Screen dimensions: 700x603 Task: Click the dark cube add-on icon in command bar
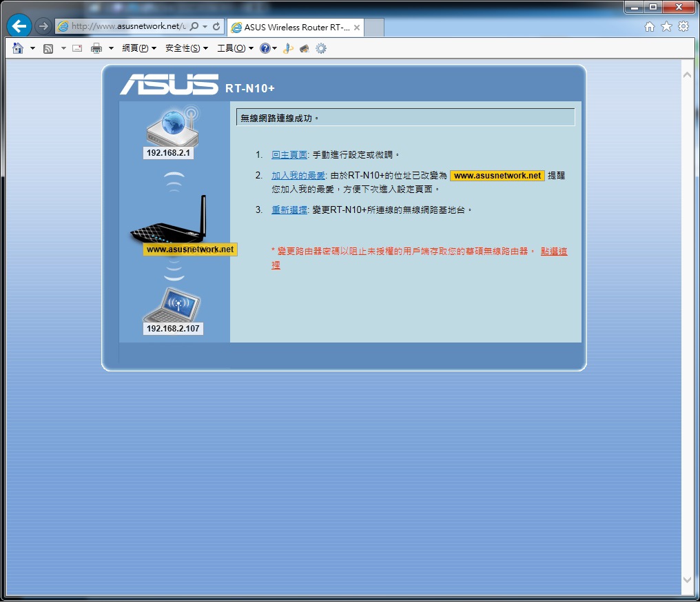(x=305, y=48)
